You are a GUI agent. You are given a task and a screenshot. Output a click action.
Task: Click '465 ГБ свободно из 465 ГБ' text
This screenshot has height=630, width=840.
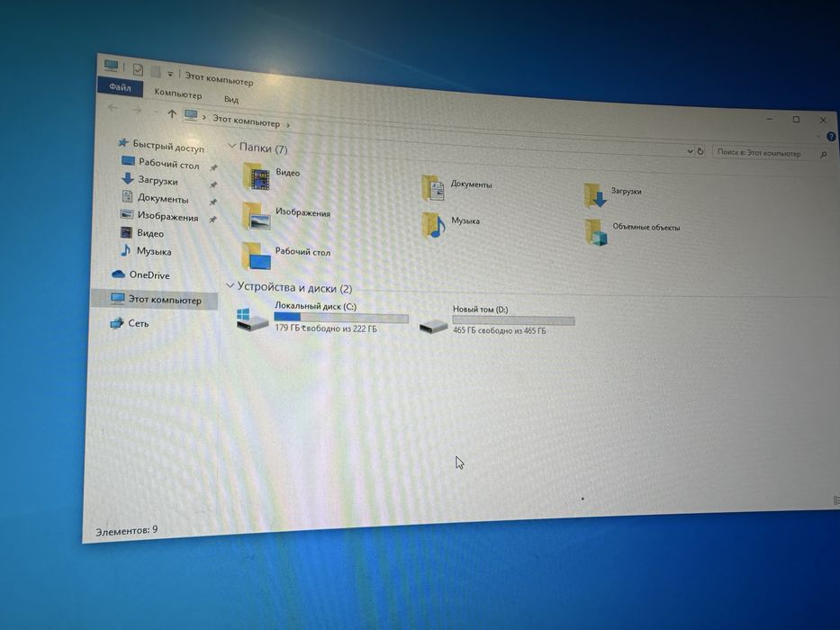tap(500, 330)
